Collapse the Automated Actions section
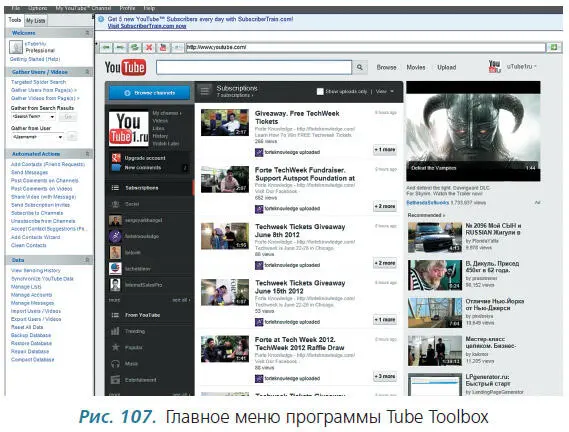Viewport: 569px width, 432px height. pos(87,154)
